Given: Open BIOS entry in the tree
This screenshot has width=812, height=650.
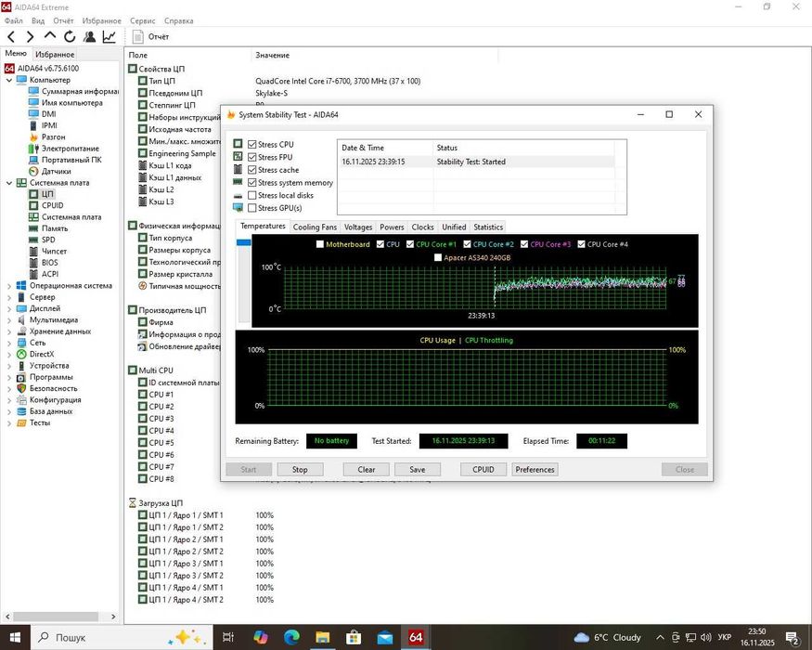Looking at the screenshot, I should point(44,262).
